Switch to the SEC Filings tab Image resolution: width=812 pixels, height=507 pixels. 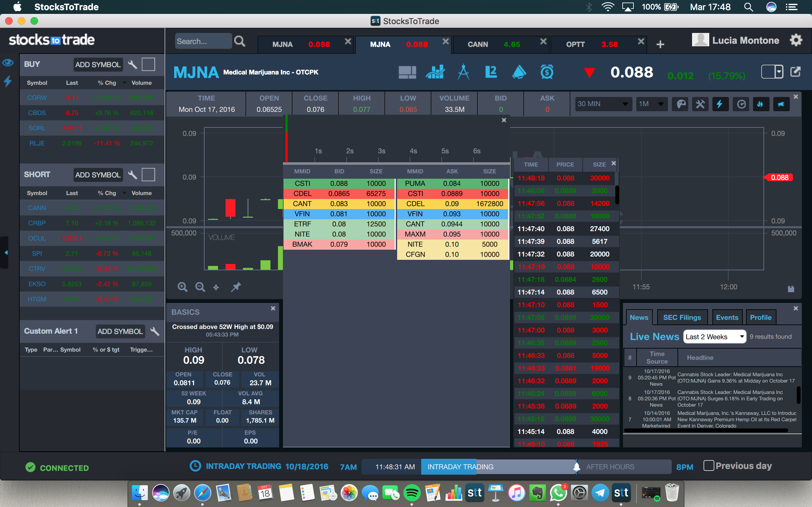coord(682,318)
